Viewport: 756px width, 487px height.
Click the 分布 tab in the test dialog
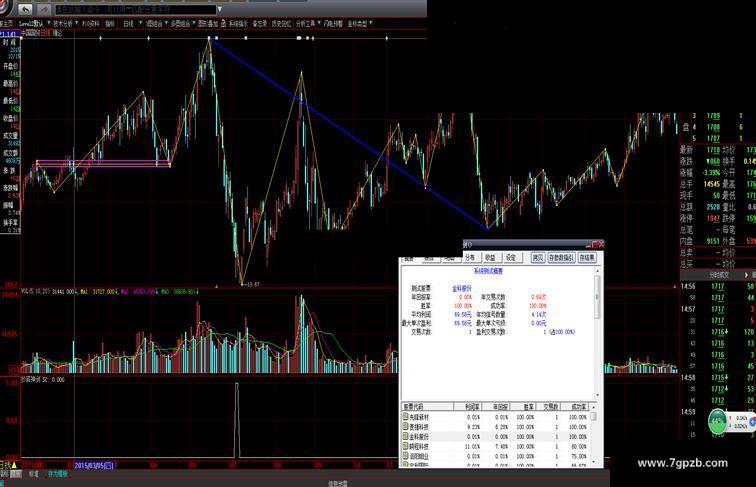(x=470, y=258)
